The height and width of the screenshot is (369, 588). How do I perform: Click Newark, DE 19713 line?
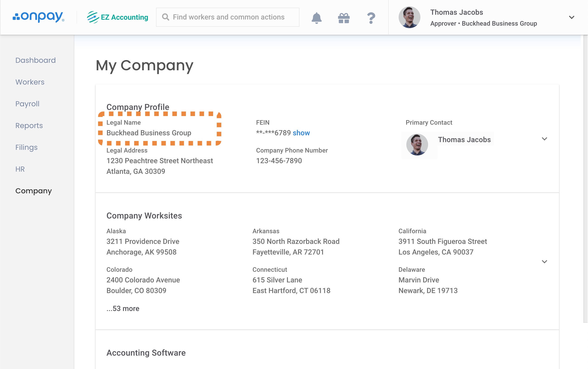(x=428, y=290)
